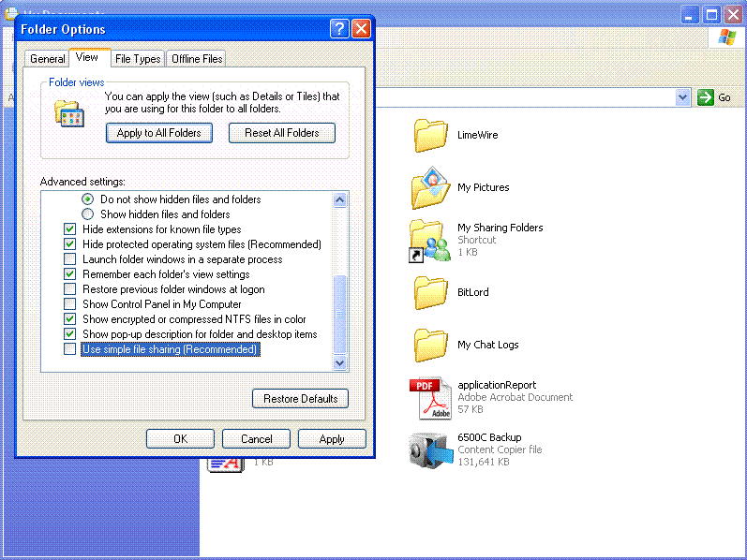Screen dimensions: 747x560
Task: Check Show Control Panel in My Computer
Action: click(x=70, y=304)
